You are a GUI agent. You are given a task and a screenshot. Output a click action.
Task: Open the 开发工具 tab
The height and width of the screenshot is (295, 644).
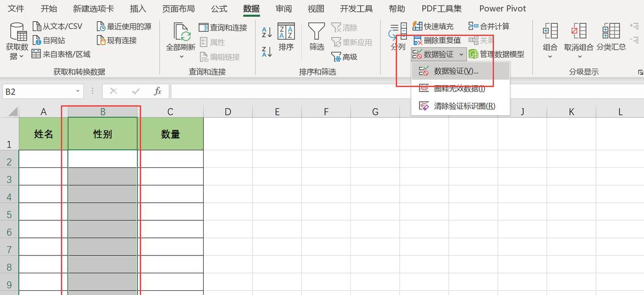[356, 9]
